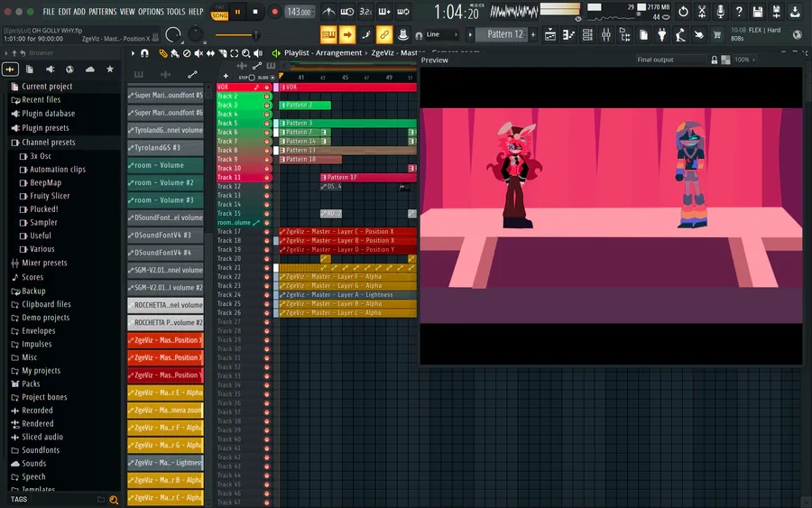Toggle the Preview lock icon
This screenshot has height=508, width=812.
pyautogui.click(x=715, y=60)
